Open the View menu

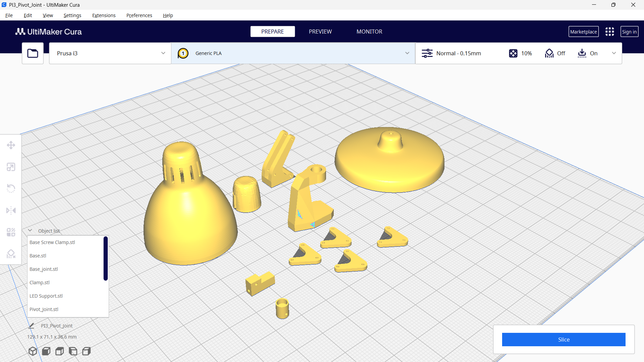[48, 15]
